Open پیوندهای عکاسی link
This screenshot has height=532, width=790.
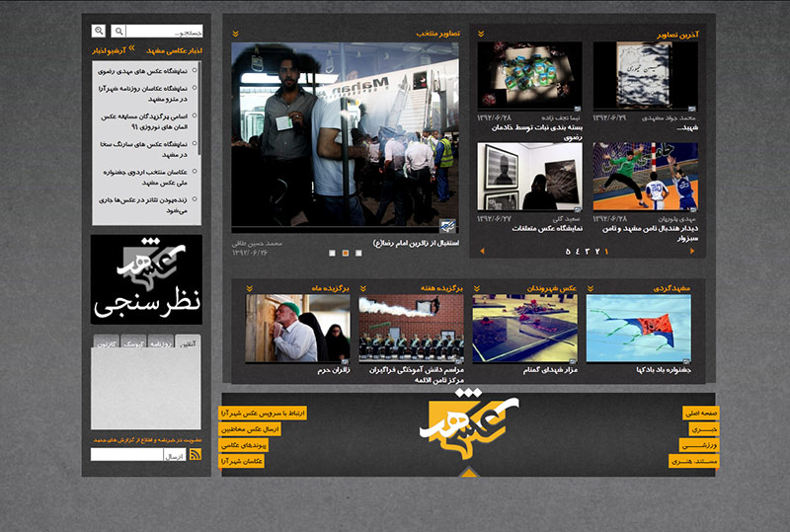(243, 445)
